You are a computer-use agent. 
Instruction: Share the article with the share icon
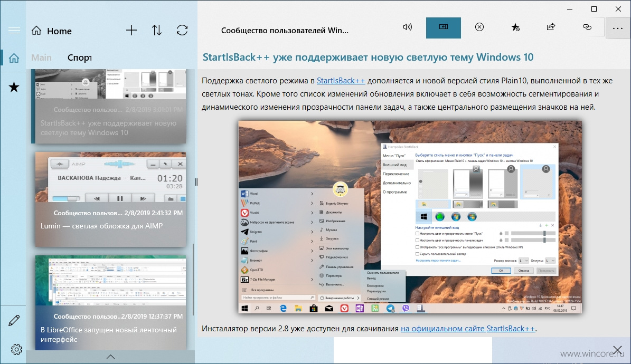pos(551,27)
